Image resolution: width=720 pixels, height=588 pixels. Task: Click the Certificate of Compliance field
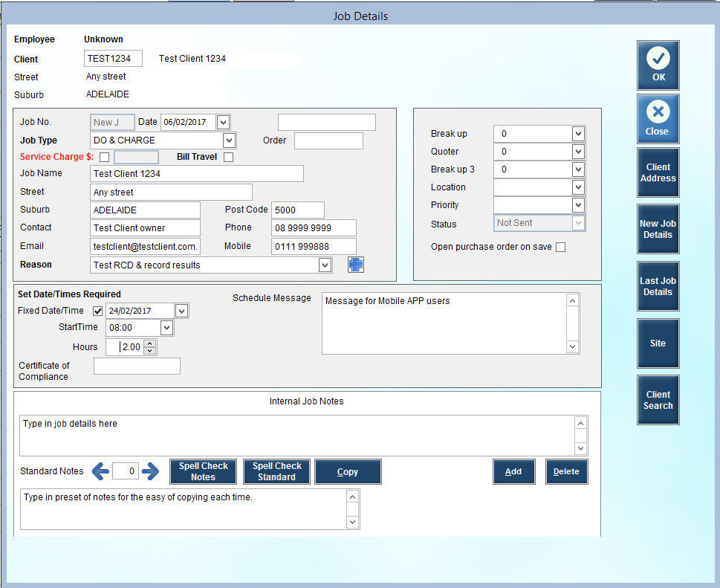tap(137, 366)
